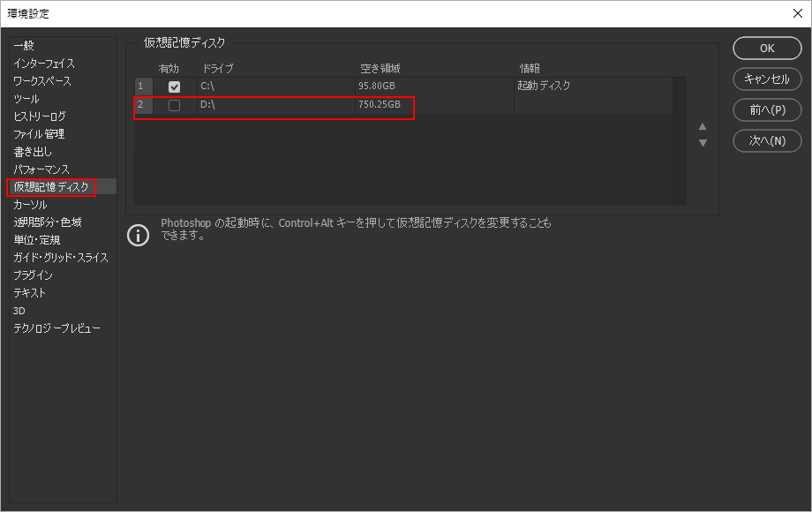The image size is (812, 512).
Task: Select インターフェイス in the sidebar
Action: point(44,64)
